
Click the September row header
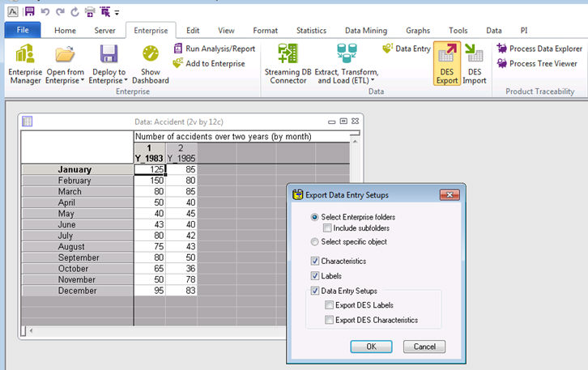pos(77,257)
